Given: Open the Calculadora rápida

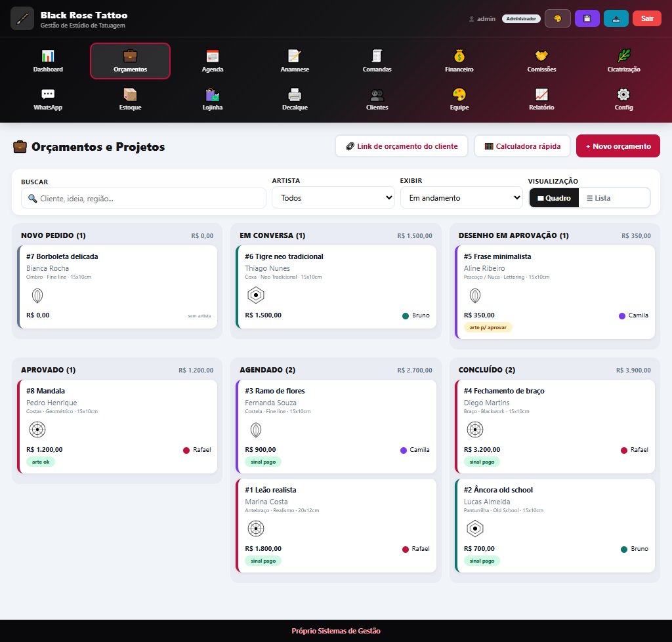Looking at the screenshot, I should (522, 146).
